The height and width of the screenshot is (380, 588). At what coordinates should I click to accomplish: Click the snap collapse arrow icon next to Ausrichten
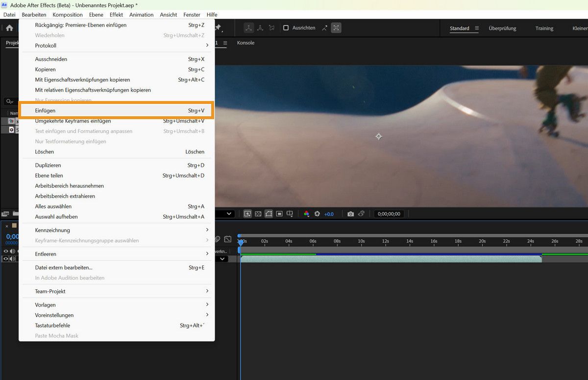click(324, 28)
